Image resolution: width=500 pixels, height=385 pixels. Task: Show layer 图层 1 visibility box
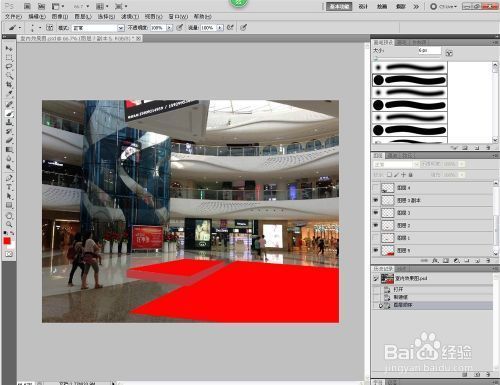point(376,238)
